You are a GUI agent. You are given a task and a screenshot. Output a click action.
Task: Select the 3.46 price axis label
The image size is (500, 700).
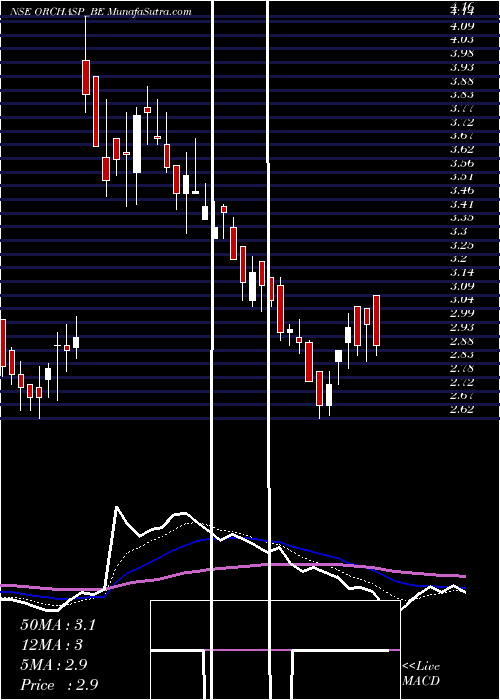click(x=462, y=190)
